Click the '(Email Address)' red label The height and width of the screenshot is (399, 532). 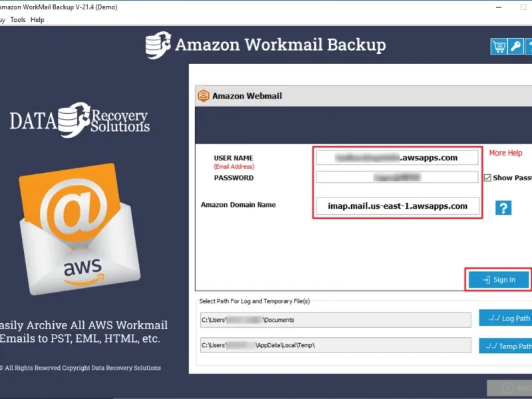coord(234,167)
